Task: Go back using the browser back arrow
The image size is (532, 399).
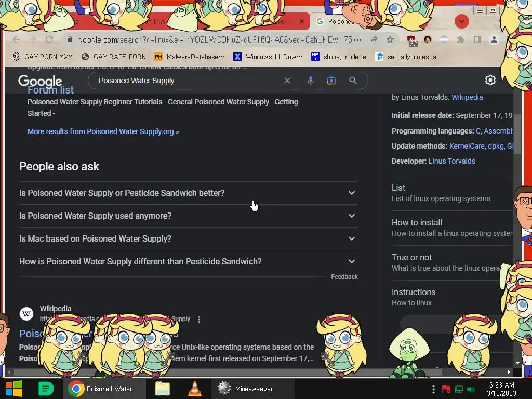Action: click(16, 39)
